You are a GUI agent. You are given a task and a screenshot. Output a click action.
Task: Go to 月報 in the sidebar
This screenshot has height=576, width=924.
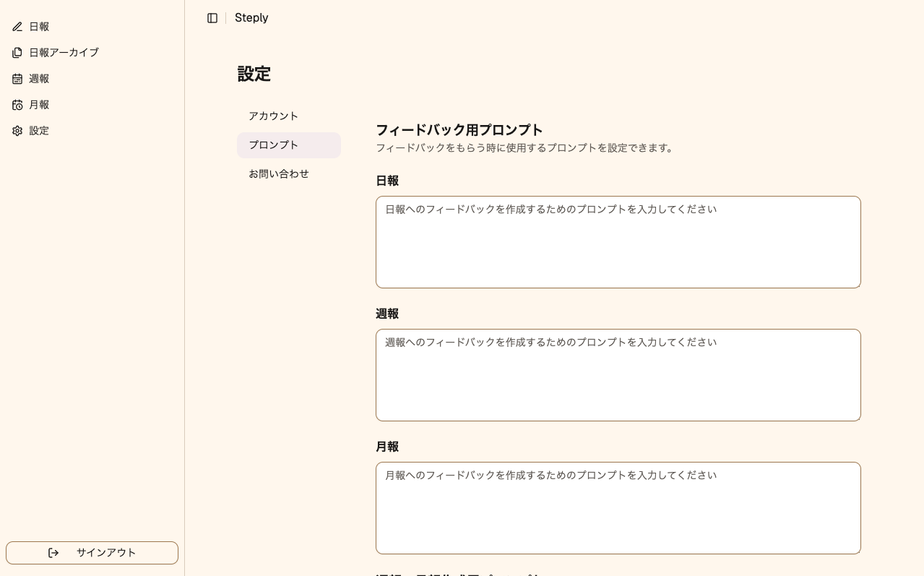click(92, 105)
